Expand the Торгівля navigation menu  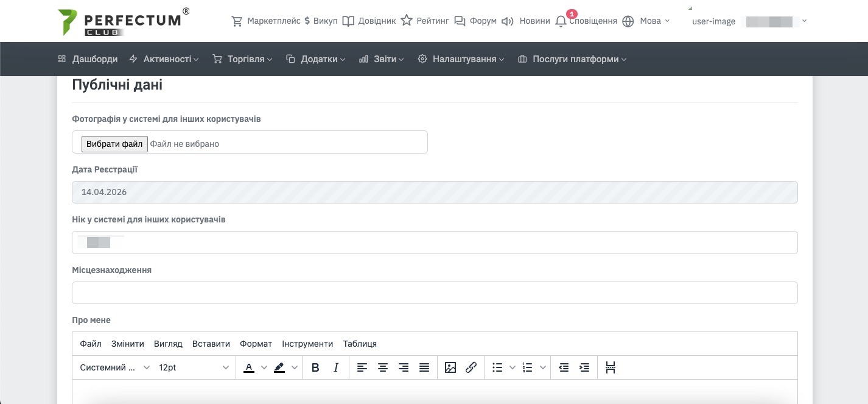[243, 59]
